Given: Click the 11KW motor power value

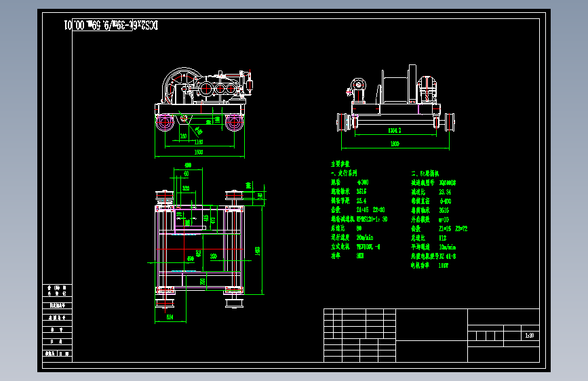Looking at the screenshot, I should coord(444,266).
